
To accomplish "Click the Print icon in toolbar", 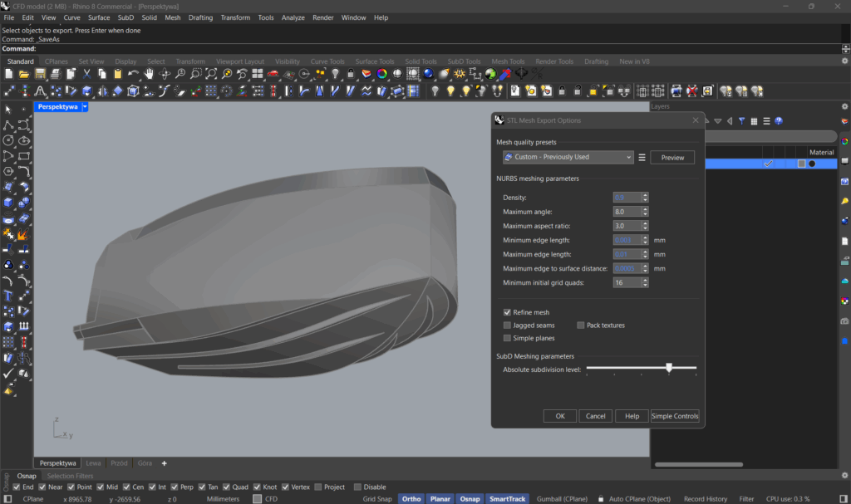I will (56, 74).
